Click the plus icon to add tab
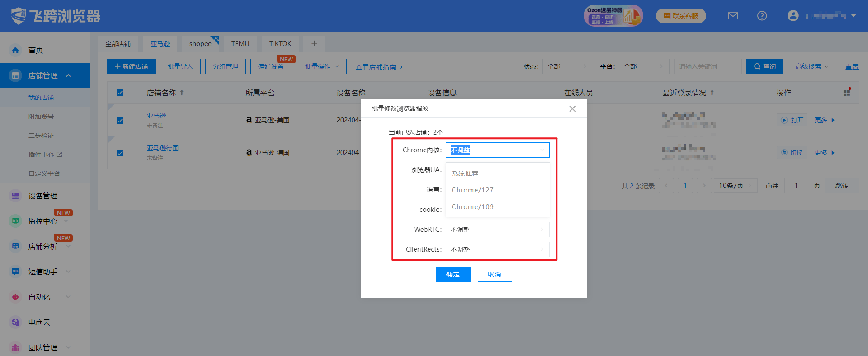 (x=314, y=43)
